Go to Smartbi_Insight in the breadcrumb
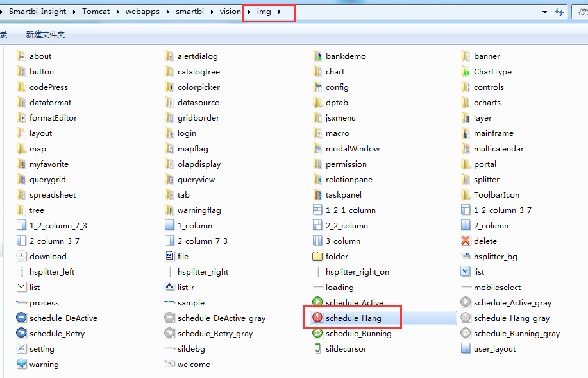The image size is (588, 378). coord(37,12)
